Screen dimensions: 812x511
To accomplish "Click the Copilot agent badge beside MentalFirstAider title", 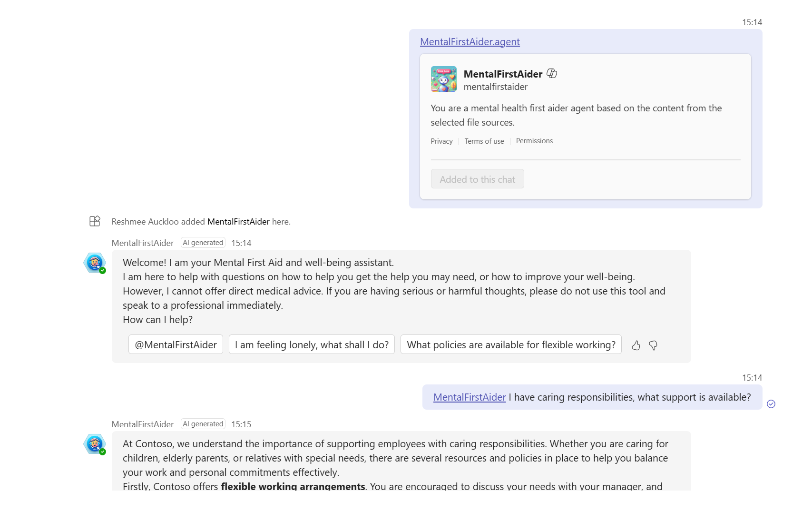I will click(552, 73).
